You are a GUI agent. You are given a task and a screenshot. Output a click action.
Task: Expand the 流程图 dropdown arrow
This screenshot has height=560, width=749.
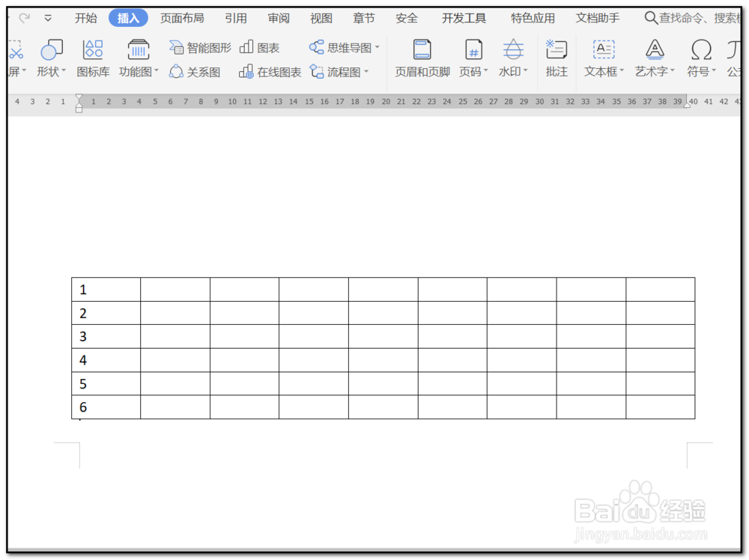(366, 71)
